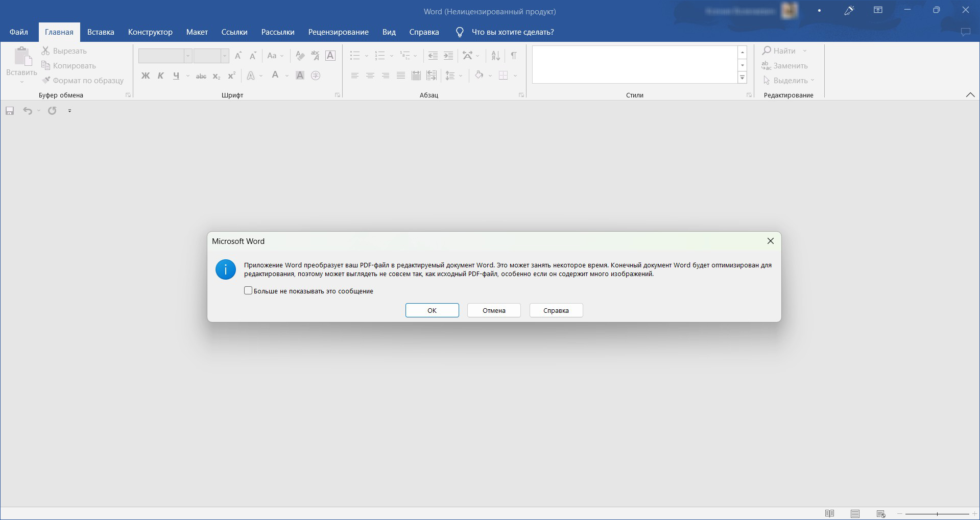
Task: Click the Save icon in quick access toolbar
Action: (10, 111)
